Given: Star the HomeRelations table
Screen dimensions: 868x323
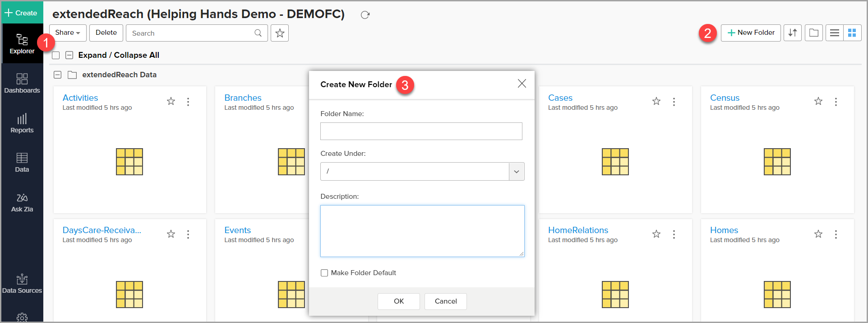Looking at the screenshot, I should click(x=656, y=234).
